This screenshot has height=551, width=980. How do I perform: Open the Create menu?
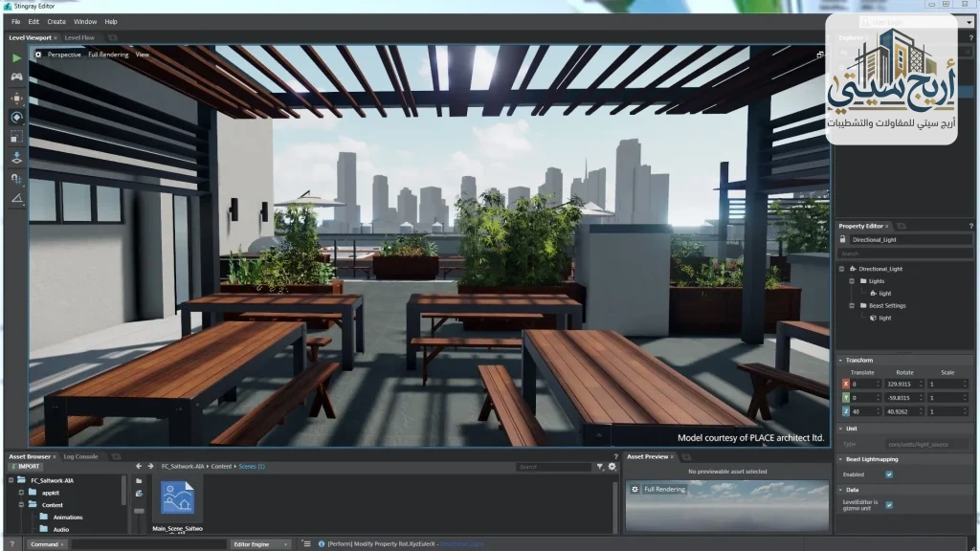coord(55,21)
